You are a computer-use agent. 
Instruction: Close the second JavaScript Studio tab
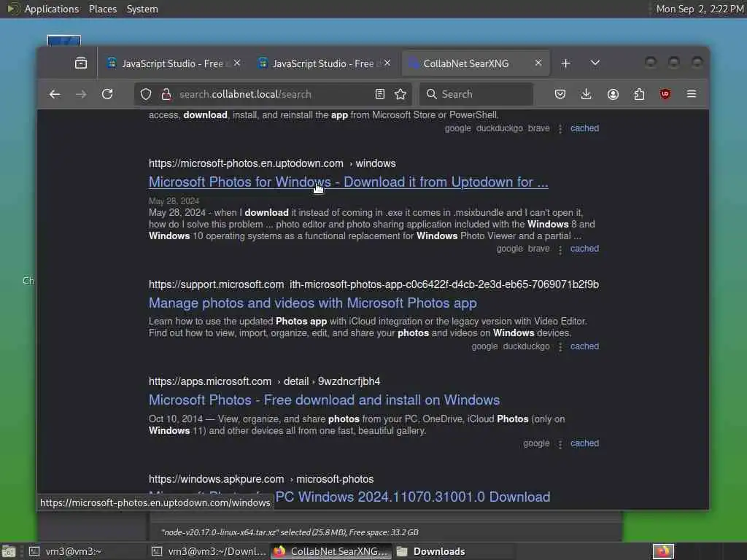pos(387,63)
